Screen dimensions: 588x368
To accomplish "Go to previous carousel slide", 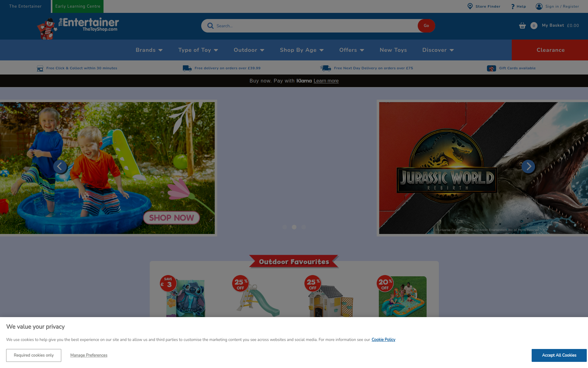I will click(x=60, y=167).
